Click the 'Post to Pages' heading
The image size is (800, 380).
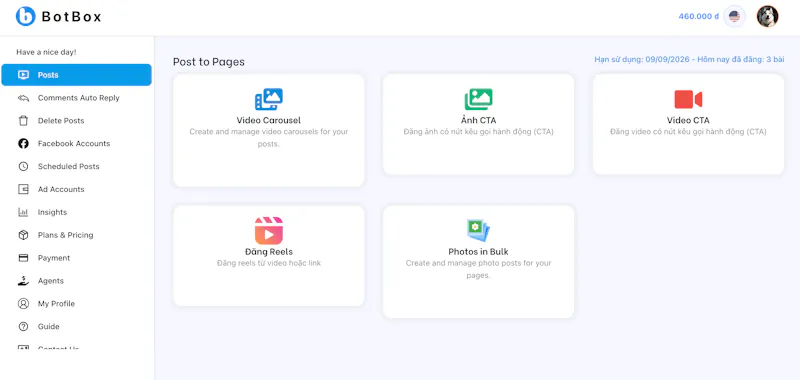pos(209,62)
